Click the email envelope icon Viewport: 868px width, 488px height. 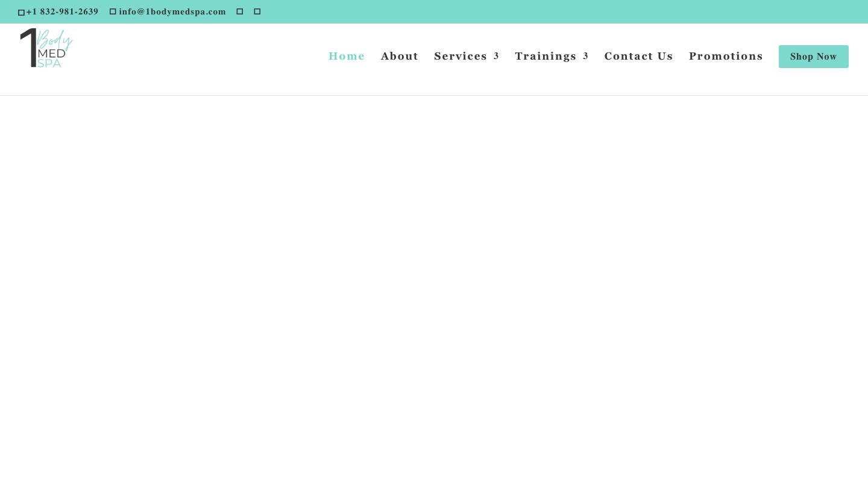(x=113, y=11)
